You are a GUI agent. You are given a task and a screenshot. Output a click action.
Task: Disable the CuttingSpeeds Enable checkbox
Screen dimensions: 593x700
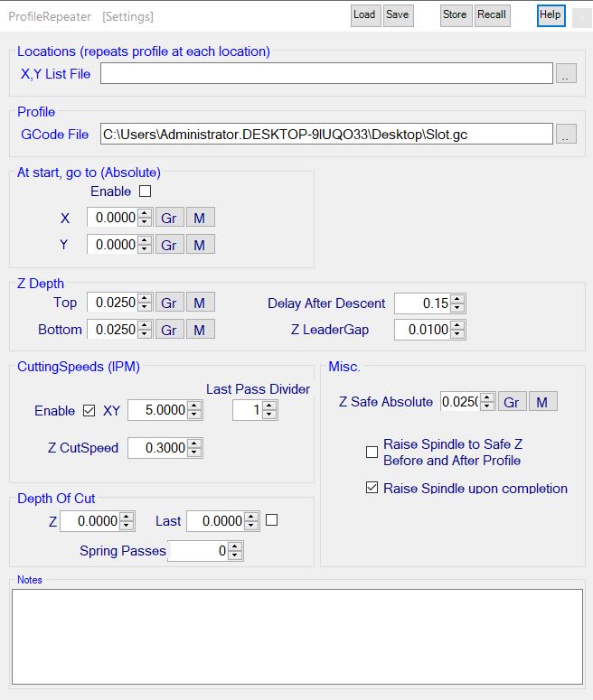pos(89,411)
